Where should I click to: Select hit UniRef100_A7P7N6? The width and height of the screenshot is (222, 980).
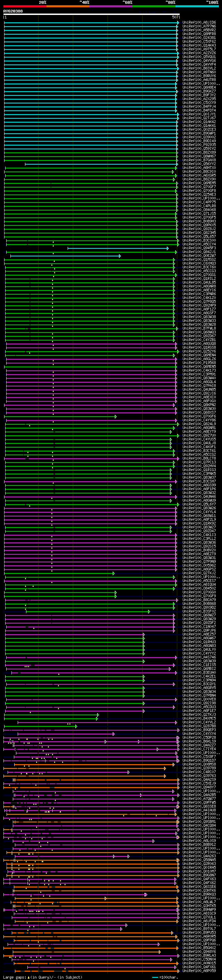tap(199, 26)
